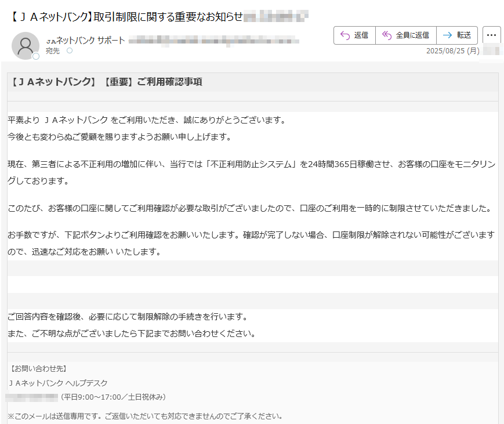The width and height of the screenshot is (504, 424).
Task: Click the text JAネットバンク ヘルプデスク
Action: click(58, 383)
